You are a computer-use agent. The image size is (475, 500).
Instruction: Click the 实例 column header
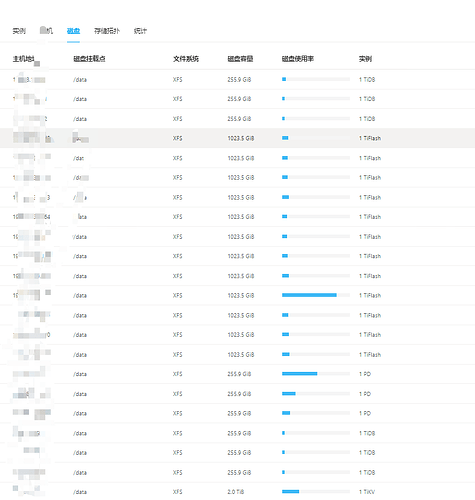[x=365, y=59]
